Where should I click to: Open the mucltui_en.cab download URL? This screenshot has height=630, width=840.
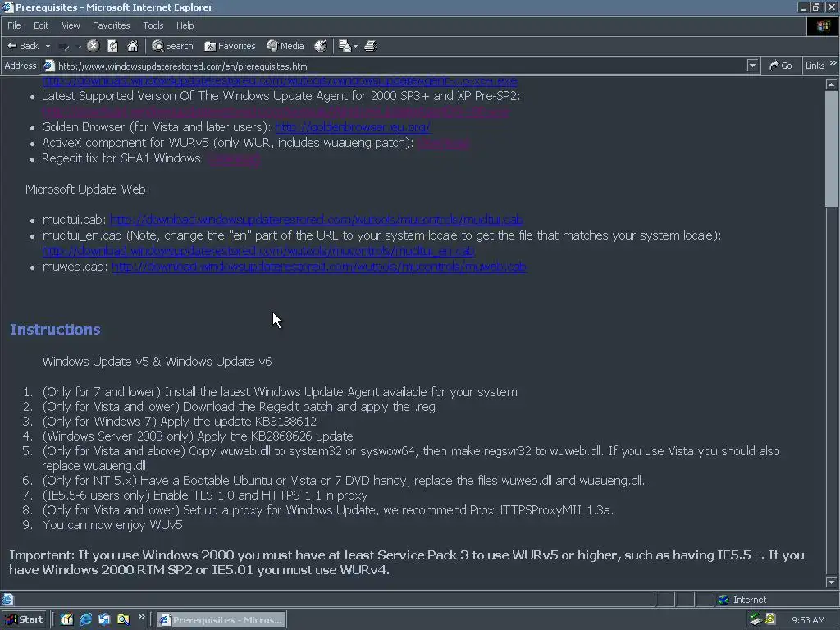258,251
